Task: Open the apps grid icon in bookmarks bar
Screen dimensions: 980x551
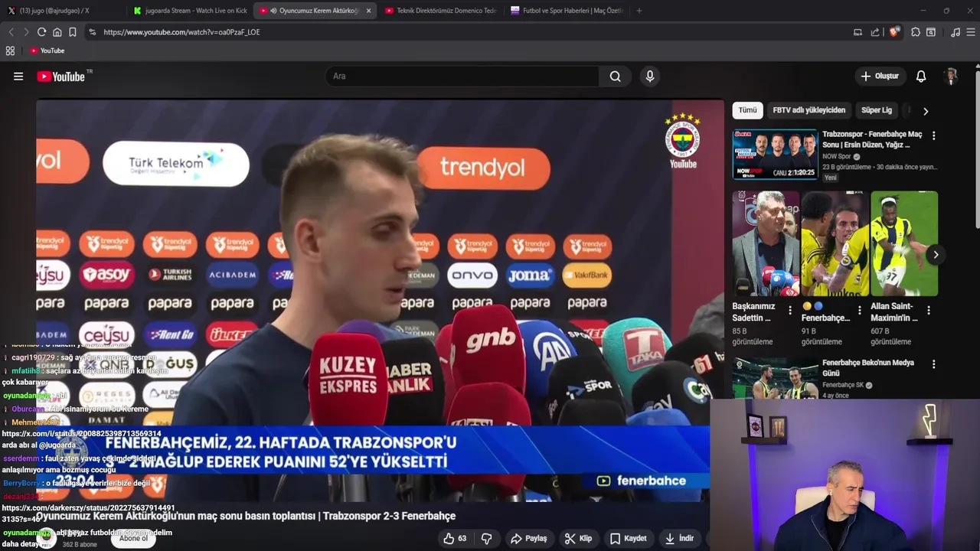Action: (10, 51)
